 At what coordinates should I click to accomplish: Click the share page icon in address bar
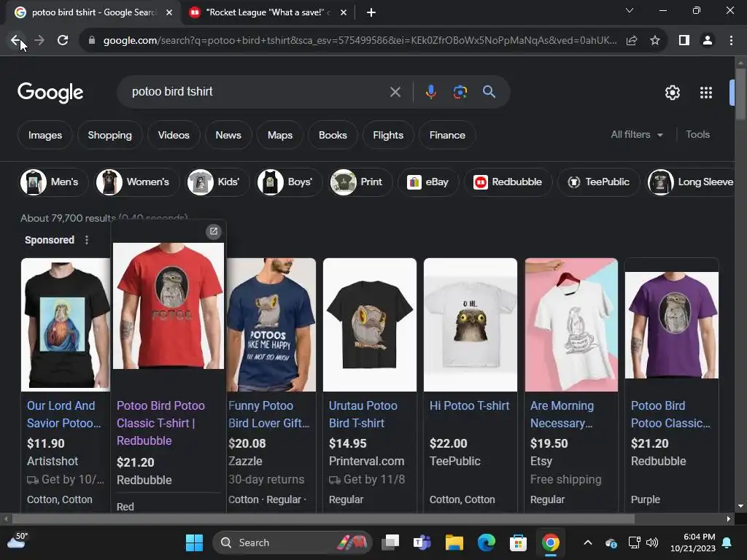click(632, 41)
